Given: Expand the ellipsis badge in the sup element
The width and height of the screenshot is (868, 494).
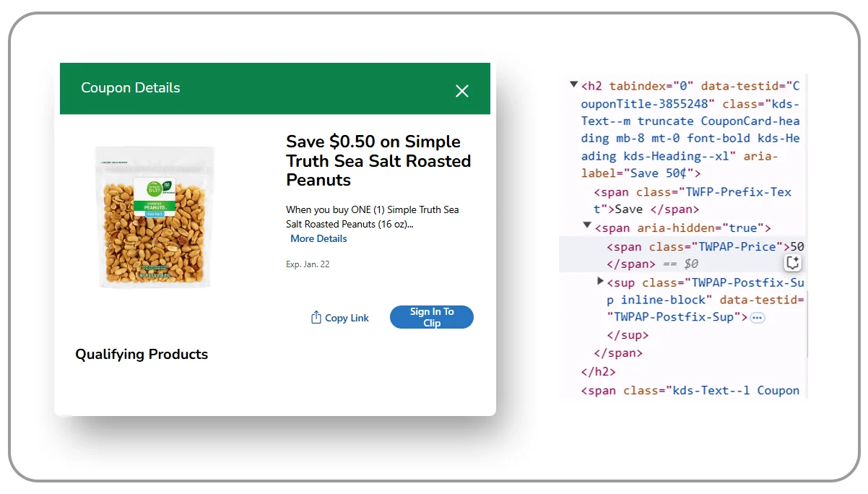Looking at the screenshot, I should [x=757, y=317].
